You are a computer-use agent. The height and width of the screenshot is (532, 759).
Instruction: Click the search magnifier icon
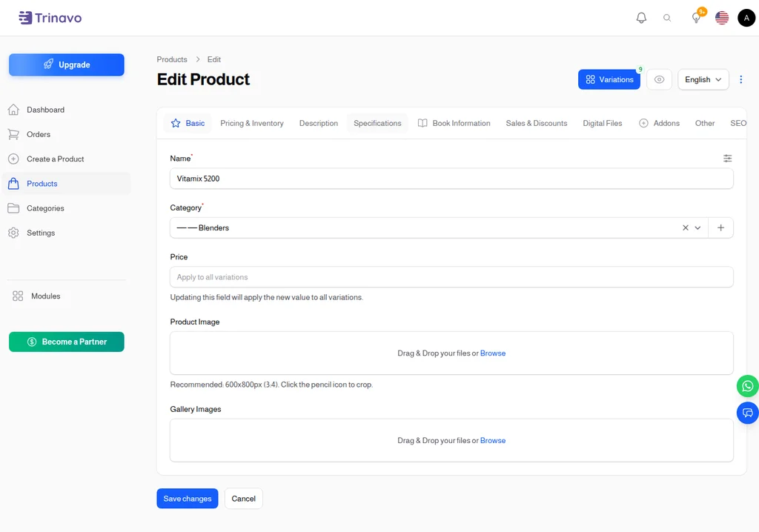click(667, 18)
